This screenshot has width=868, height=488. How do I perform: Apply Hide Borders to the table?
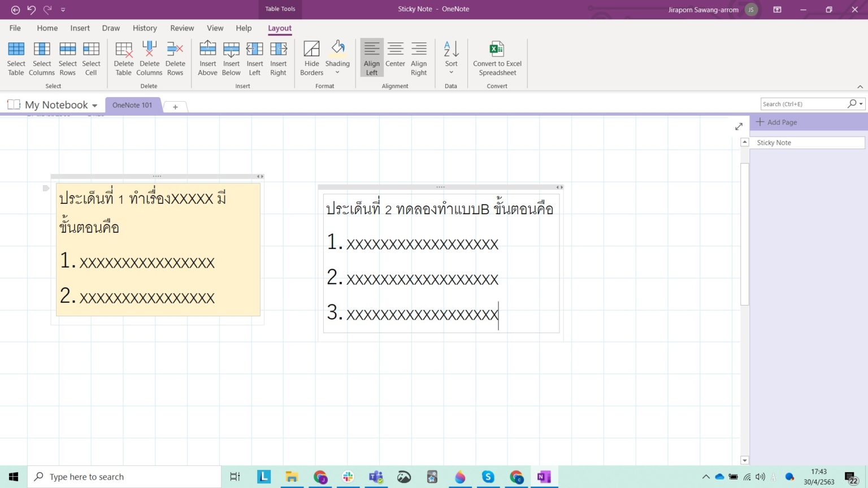(x=311, y=58)
